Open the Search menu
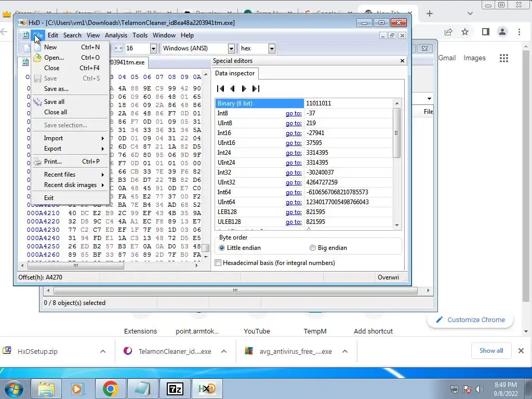The height and width of the screenshot is (399, 532). click(x=72, y=35)
